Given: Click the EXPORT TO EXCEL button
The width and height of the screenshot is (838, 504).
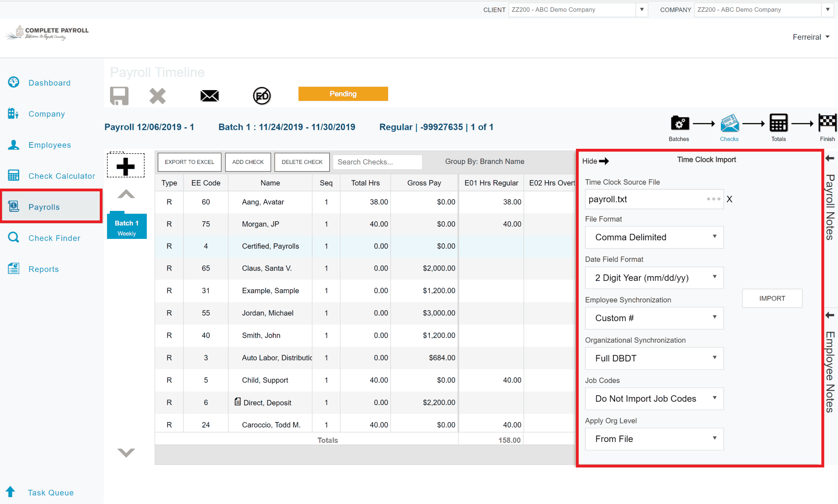Looking at the screenshot, I should point(189,162).
